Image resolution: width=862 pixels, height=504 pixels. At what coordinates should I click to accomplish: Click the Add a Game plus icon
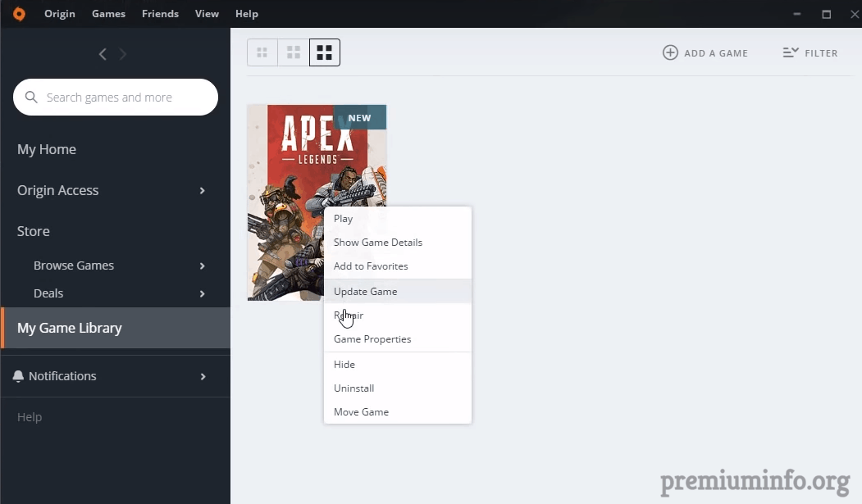point(670,52)
